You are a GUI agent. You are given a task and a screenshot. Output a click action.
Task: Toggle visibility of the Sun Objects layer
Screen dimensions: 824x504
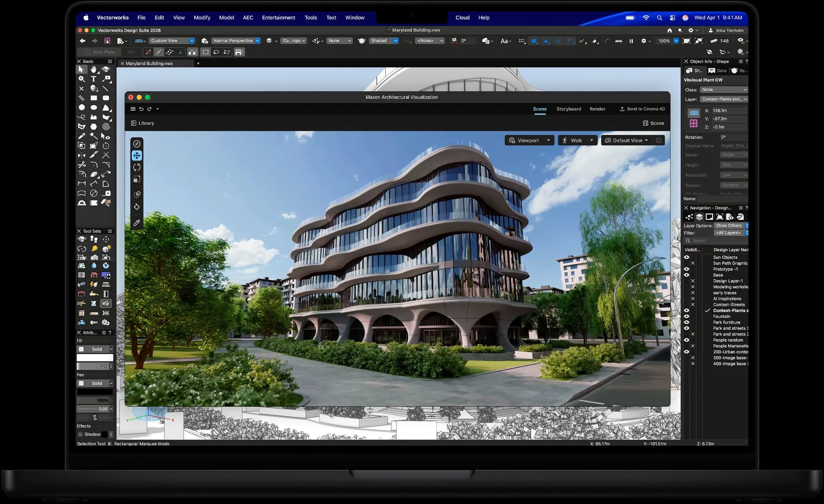click(687, 257)
